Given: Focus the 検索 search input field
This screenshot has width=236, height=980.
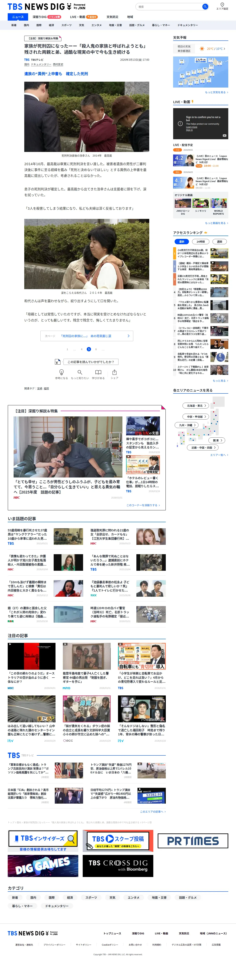Looking at the screenshot, I should [169, 6].
